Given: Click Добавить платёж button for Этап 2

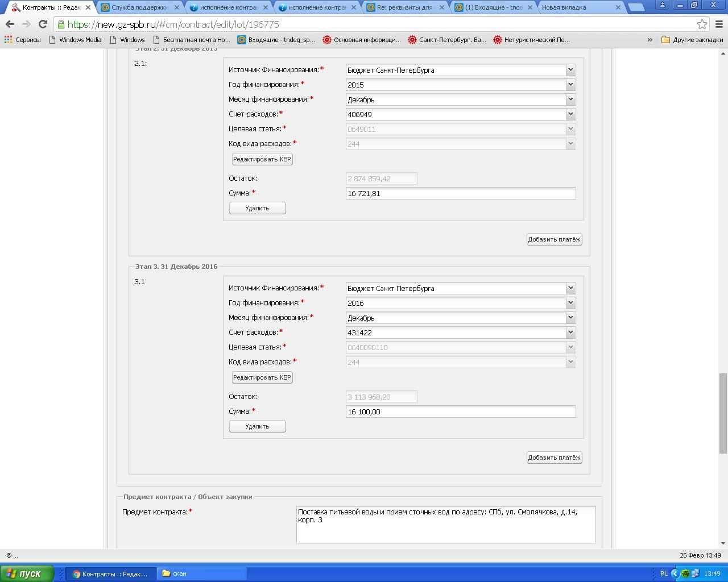Looking at the screenshot, I should pyautogui.click(x=554, y=239).
